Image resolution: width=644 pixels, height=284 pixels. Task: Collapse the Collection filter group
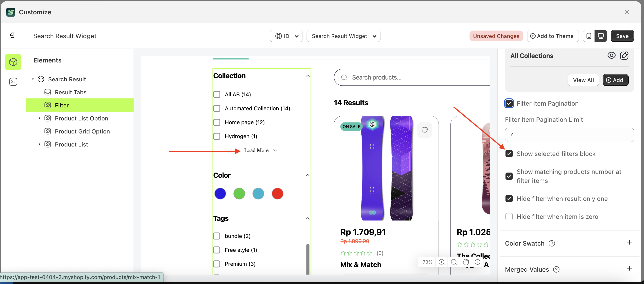point(308,76)
